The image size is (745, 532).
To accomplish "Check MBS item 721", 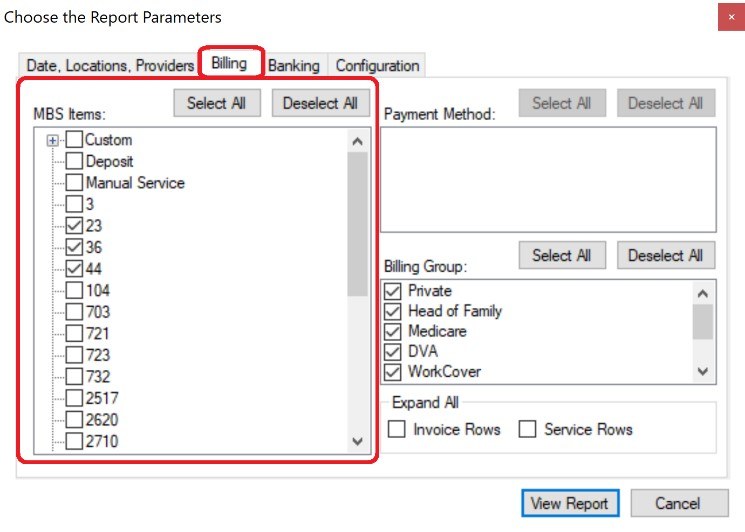I will pos(74,333).
